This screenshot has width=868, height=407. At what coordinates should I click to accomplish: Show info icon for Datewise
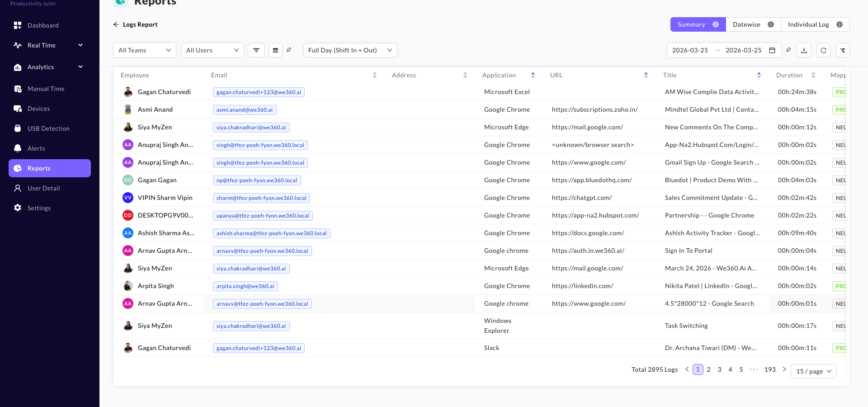[771, 24]
